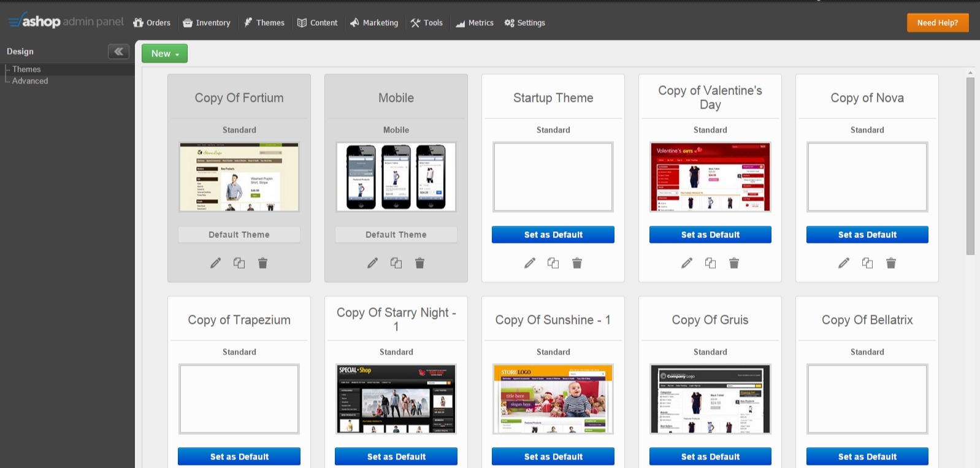The height and width of the screenshot is (468, 980).
Task: Delete Copy of Valentine's Day theme
Action: point(734,263)
